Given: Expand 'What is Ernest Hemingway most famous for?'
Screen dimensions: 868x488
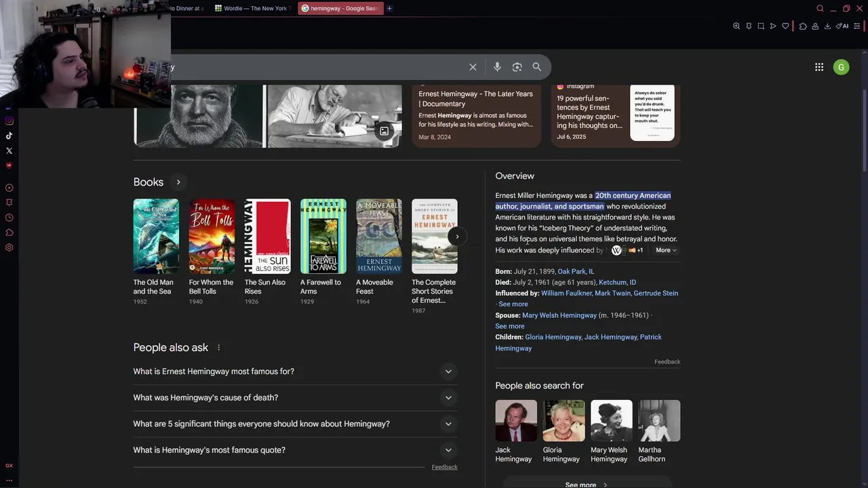Looking at the screenshot, I should (295, 371).
